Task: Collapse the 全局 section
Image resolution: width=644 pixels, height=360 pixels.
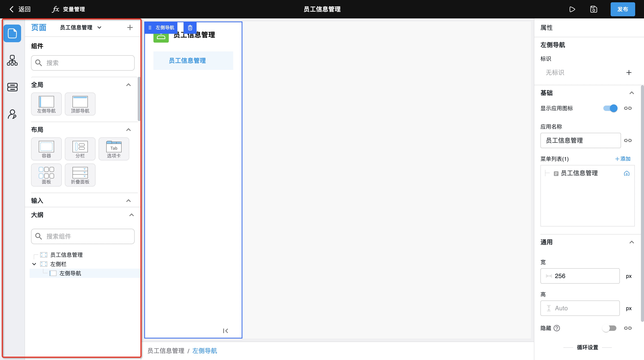Action: pyautogui.click(x=128, y=85)
